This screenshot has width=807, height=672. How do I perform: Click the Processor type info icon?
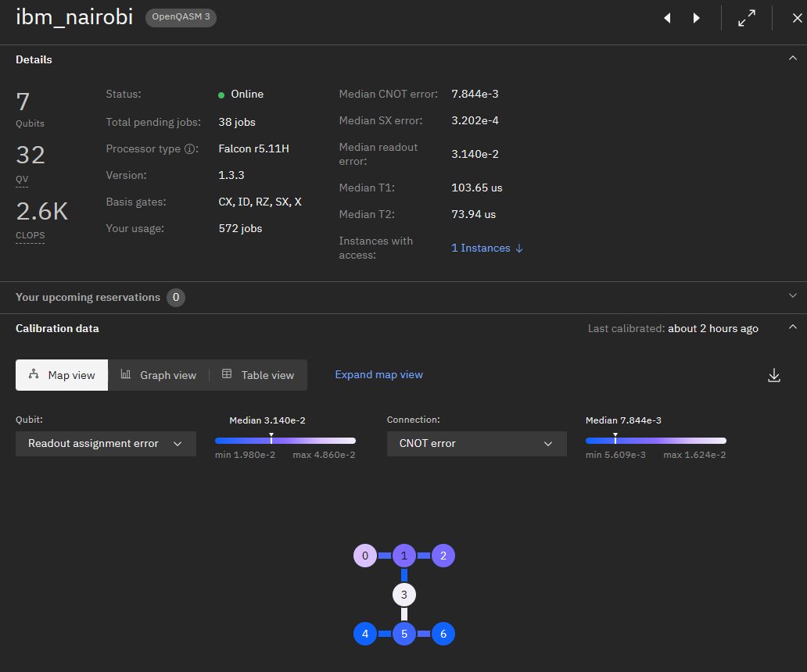pos(190,149)
